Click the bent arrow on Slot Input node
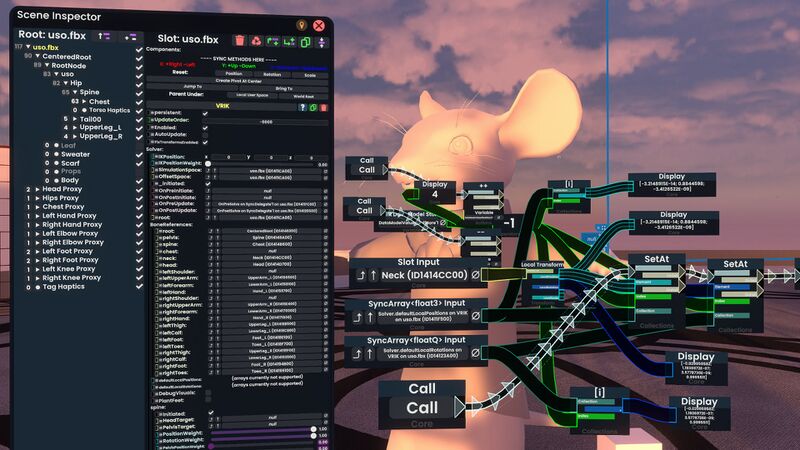The width and height of the screenshot is (800, 450). 361,275
